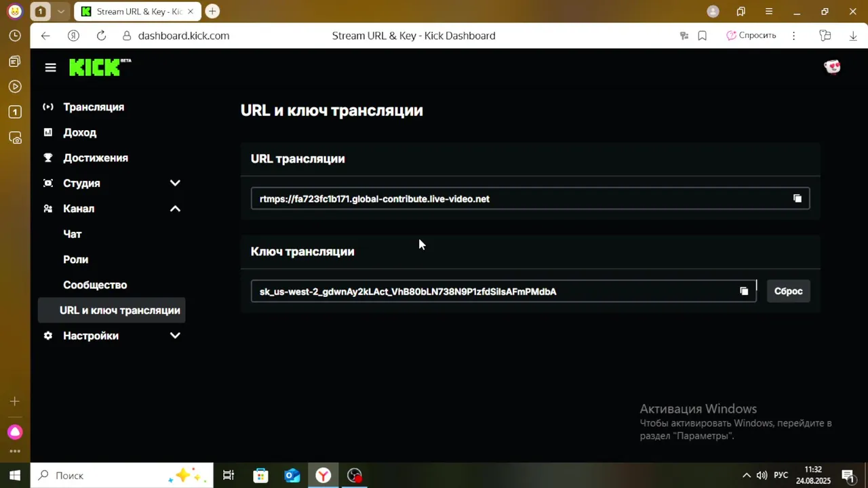Reset the stream key with the Сброс button
Image resolution: width=868 pixels, height=488 pixels.
point(788,291)
